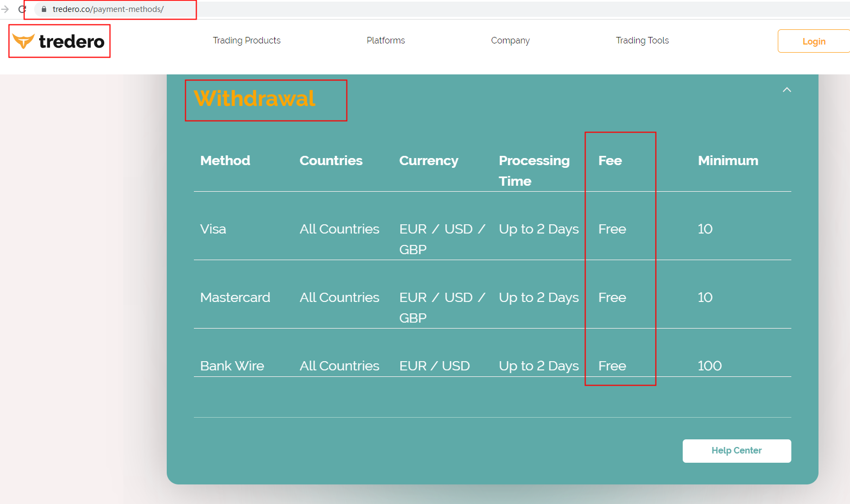Click the minimum 10 in Visa row
850x504 pixels.
click(705, 229)
